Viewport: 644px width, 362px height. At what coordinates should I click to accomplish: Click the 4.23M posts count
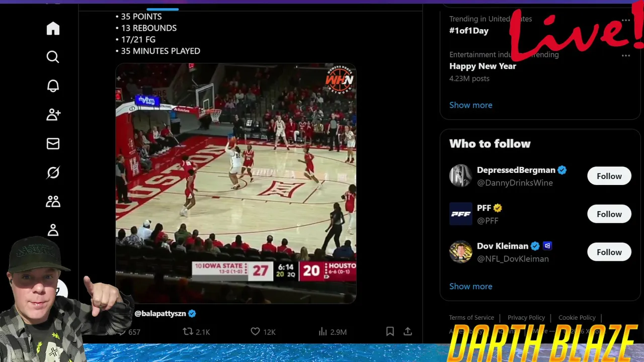click(469, 78)
